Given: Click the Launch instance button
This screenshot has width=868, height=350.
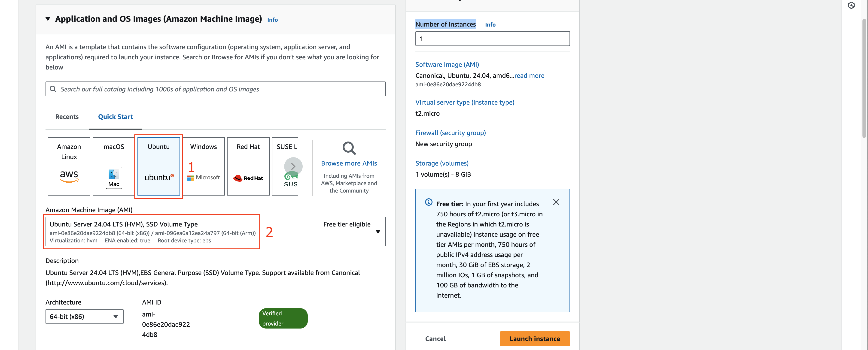Looking at the screenshot, I should 535,338.
